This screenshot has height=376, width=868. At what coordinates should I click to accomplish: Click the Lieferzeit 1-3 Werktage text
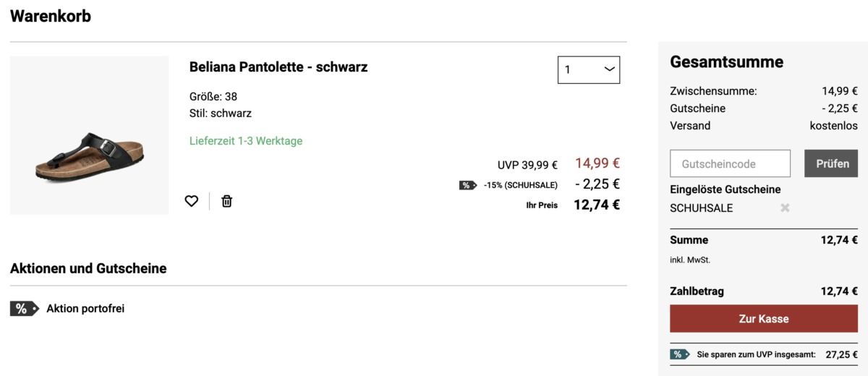point(246,141)
